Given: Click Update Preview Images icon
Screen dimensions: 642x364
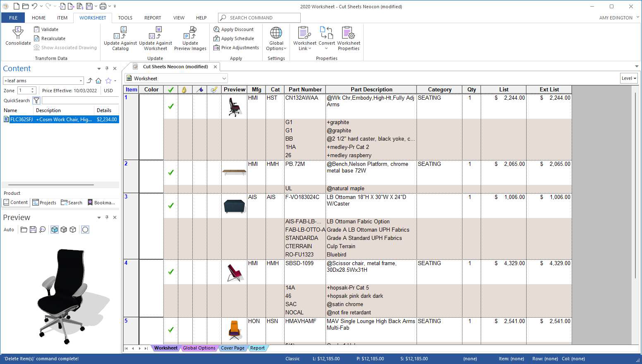Looking at the screenshot, I should pos(190,33).
